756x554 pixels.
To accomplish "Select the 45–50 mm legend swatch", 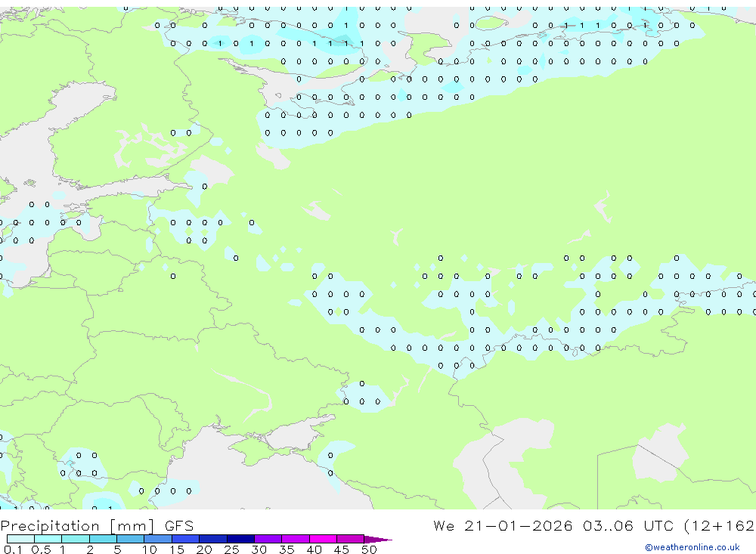I will 351,539.
